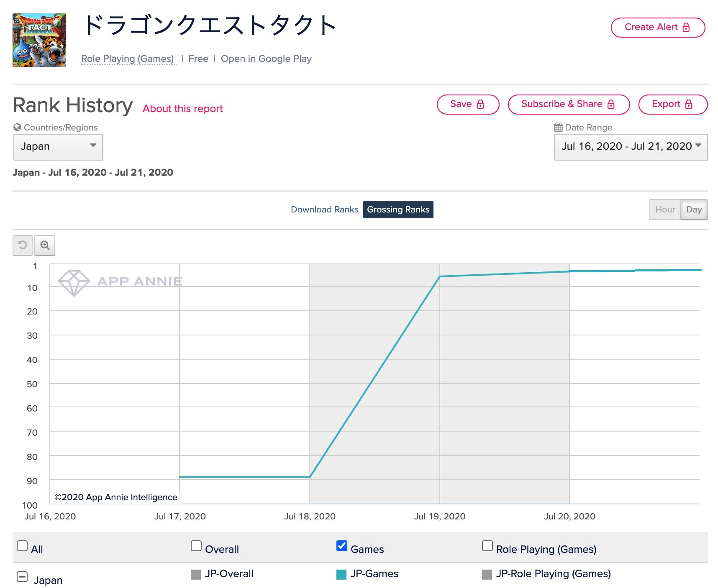Click the Create Alert button
Viewport: 718px width, 588px height.
[x=658, y=27]
